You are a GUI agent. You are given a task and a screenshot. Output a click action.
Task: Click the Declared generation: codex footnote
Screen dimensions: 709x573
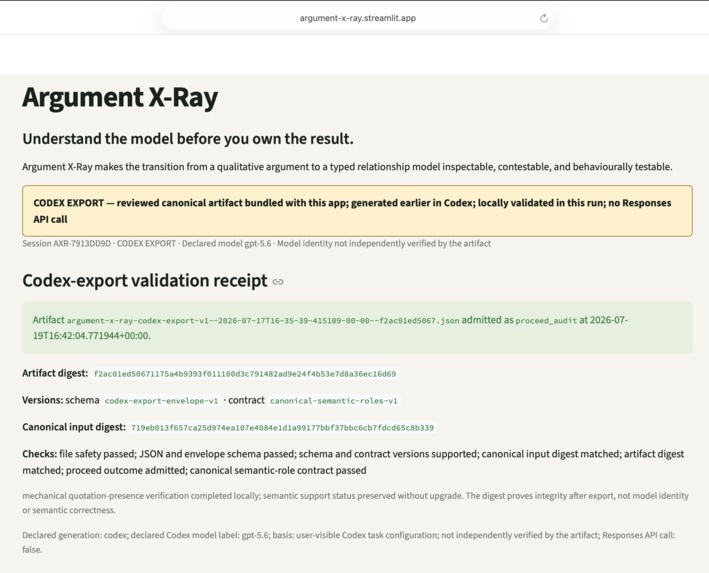click(349, 542)
